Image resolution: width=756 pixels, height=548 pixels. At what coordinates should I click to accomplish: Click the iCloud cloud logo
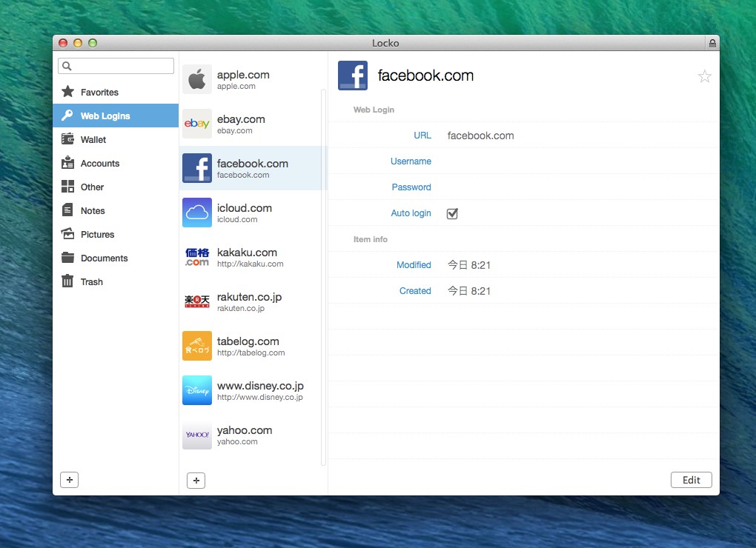[196, 213]
